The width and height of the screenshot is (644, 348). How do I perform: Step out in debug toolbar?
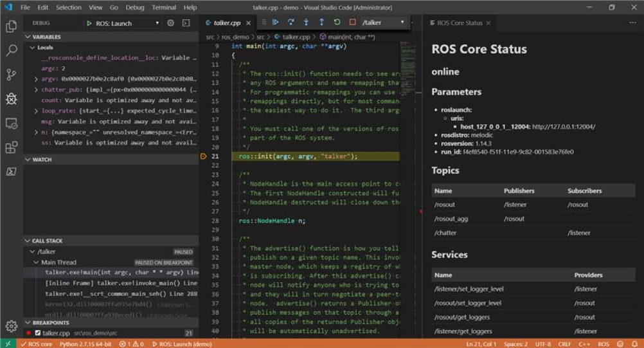click(321, 22)
